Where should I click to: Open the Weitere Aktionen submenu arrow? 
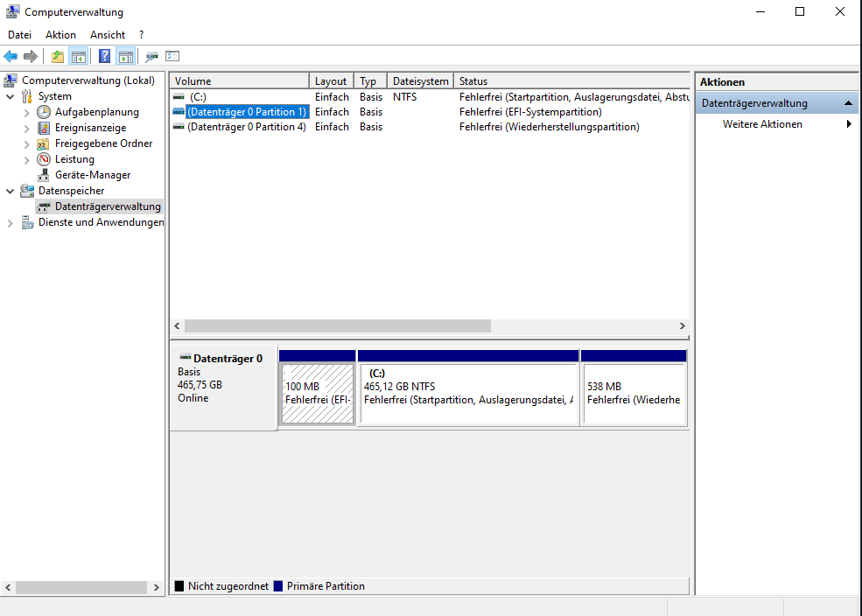850,124
